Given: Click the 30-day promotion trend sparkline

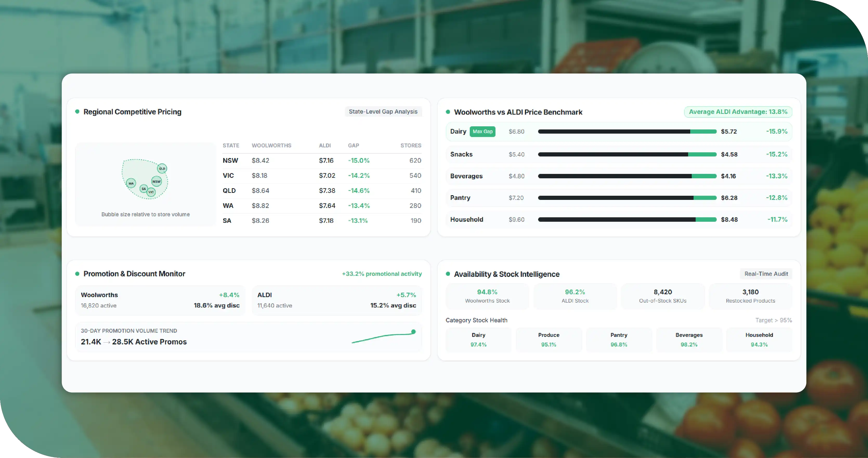Looking at the screenshot, I should pyautogui.click(x=384, y=336).
